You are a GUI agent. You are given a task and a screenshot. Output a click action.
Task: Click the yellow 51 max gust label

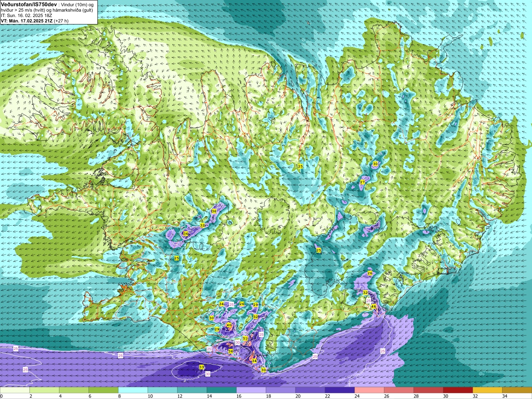246,338
